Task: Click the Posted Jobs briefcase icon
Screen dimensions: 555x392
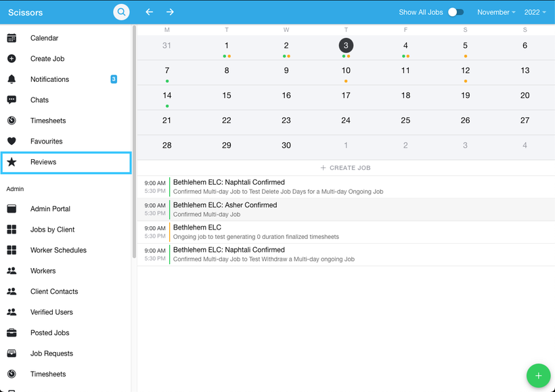Action: (12, 333)
